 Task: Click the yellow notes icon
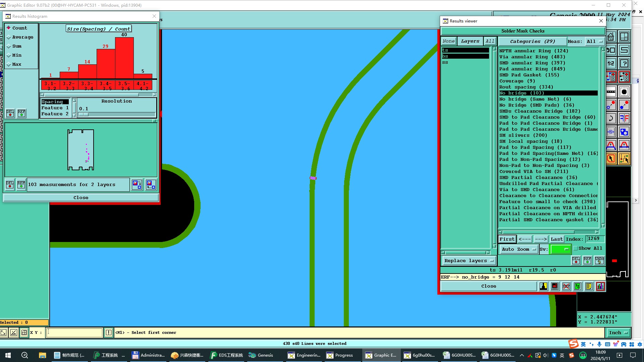coord(589,286)
